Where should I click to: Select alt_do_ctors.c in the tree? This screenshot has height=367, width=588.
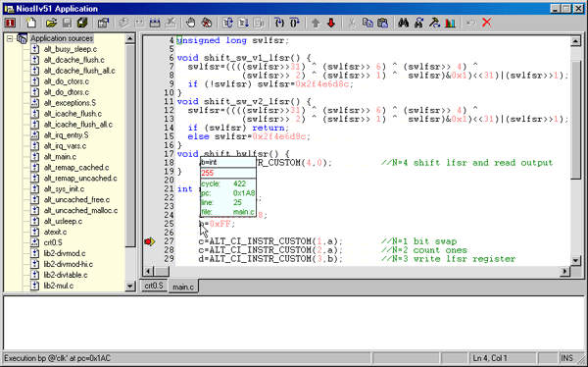67,81
